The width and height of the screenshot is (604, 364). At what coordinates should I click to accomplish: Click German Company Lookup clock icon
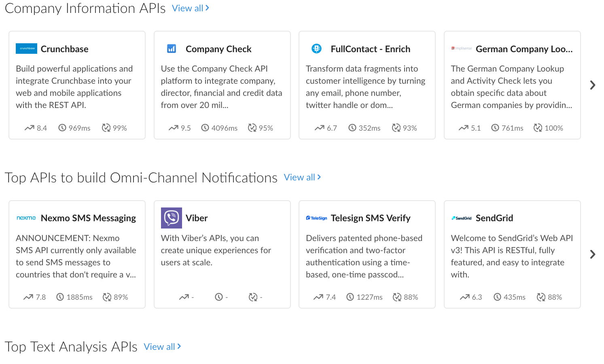(495, 128)
